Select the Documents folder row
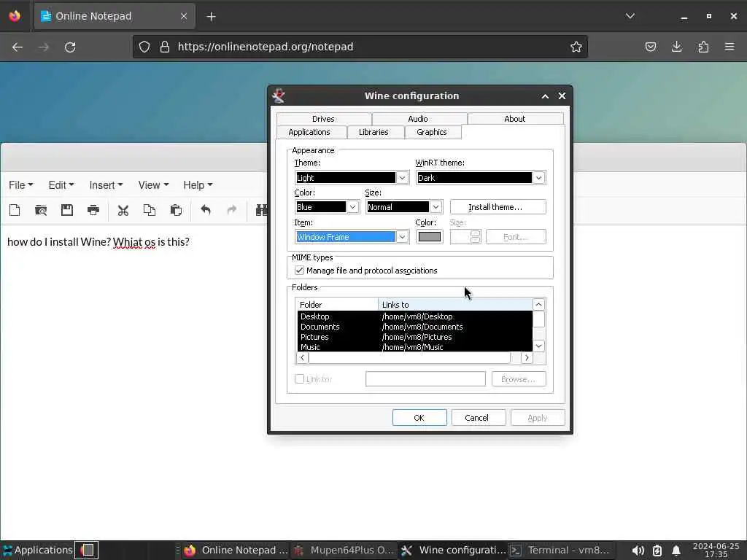Image resolution: width=747 pixels, height=560 pixels. [414, 327]
